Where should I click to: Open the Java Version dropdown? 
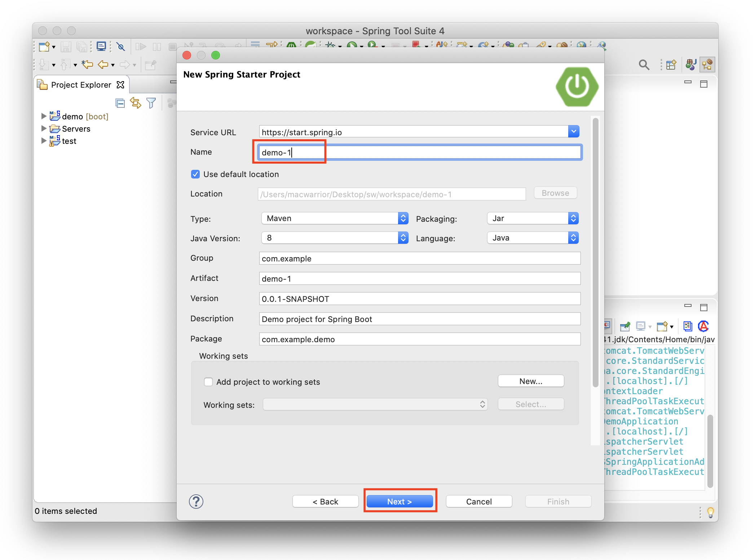click(334, 238)
